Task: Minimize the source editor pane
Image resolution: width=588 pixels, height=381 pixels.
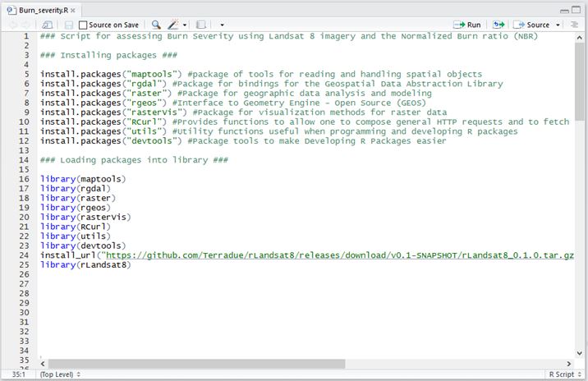Action: [x=563, y=9]
